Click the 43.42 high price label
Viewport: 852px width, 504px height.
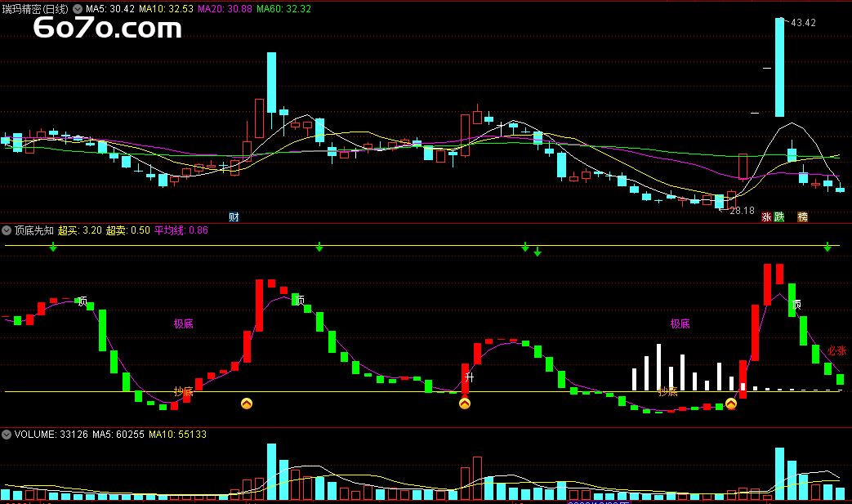click(803, 23)
